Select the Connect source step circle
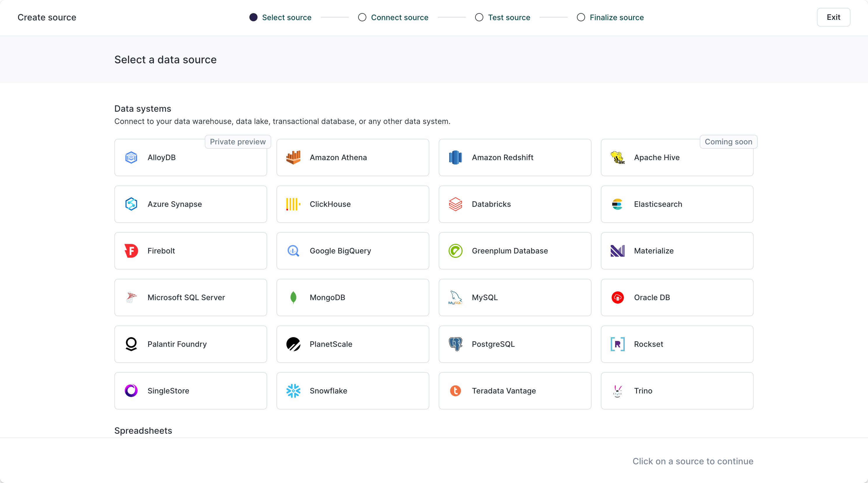868x483 pixels. point(362,17)
